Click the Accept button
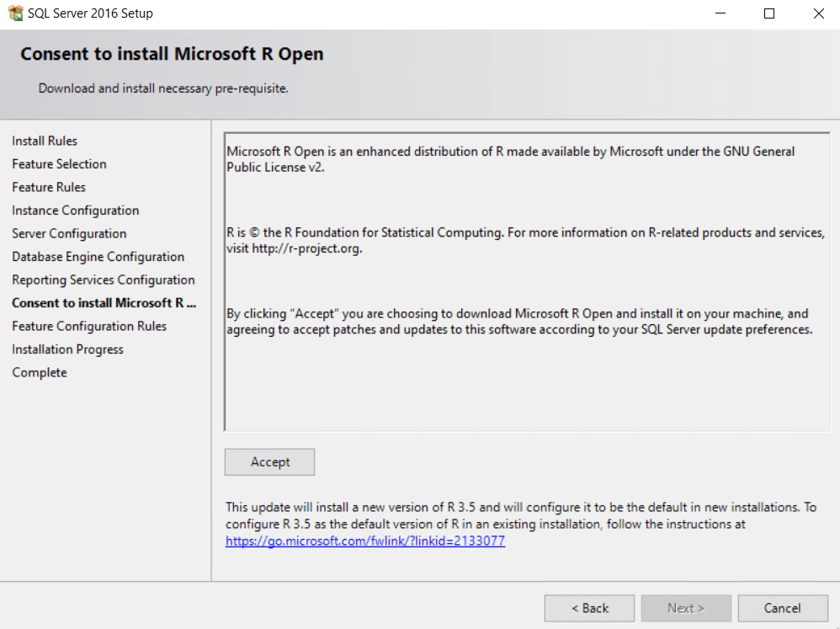The image size is (840, 629). pos(269,461)
